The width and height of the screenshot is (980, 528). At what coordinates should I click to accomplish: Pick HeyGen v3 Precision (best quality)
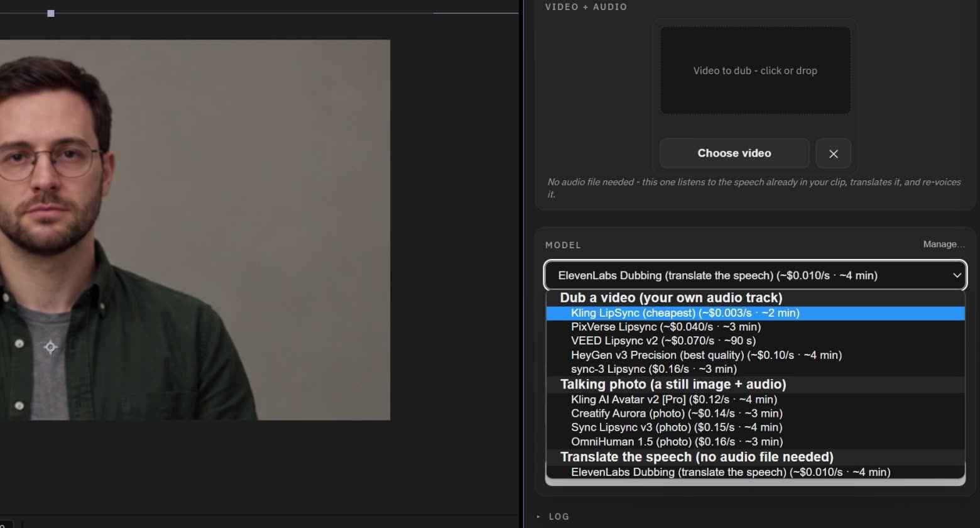(755, 355)
